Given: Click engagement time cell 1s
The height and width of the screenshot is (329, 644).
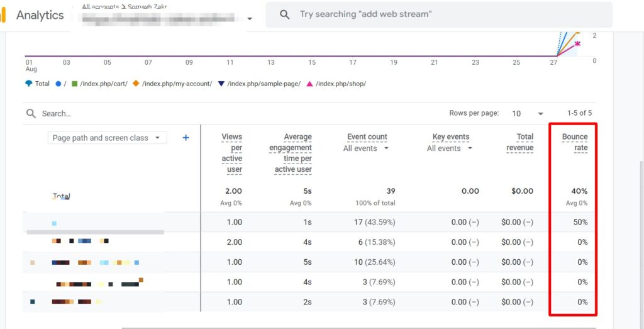Looking at the screenshot, I should (308, 222).
